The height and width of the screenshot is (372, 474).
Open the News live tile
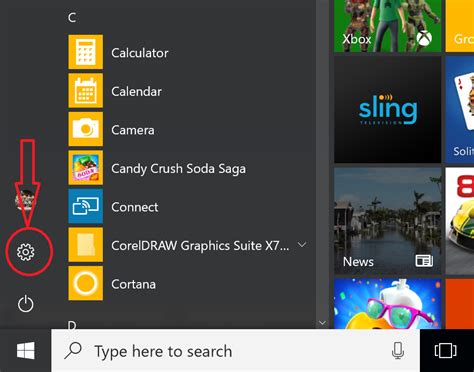tap(388, 221)
